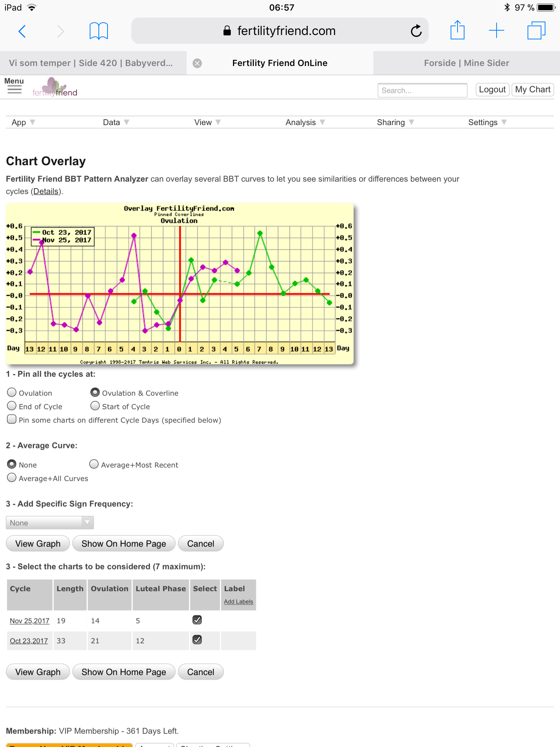Enable pin charts on different Cycle Days

coord(12,419)
